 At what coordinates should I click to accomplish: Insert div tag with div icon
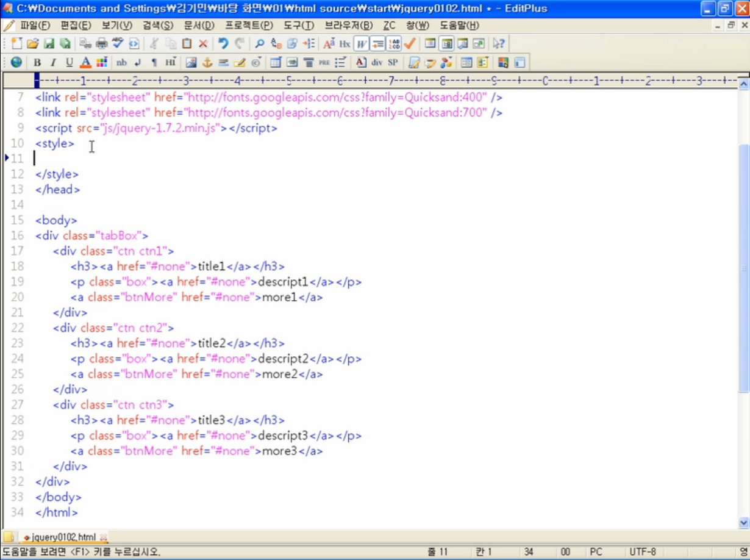click(377, 62)
